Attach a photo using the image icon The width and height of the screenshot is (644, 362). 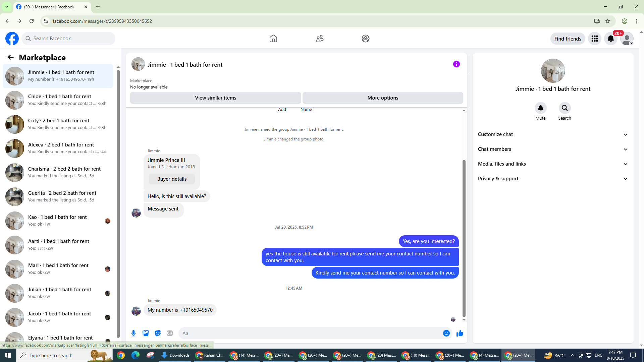[146, 333]
